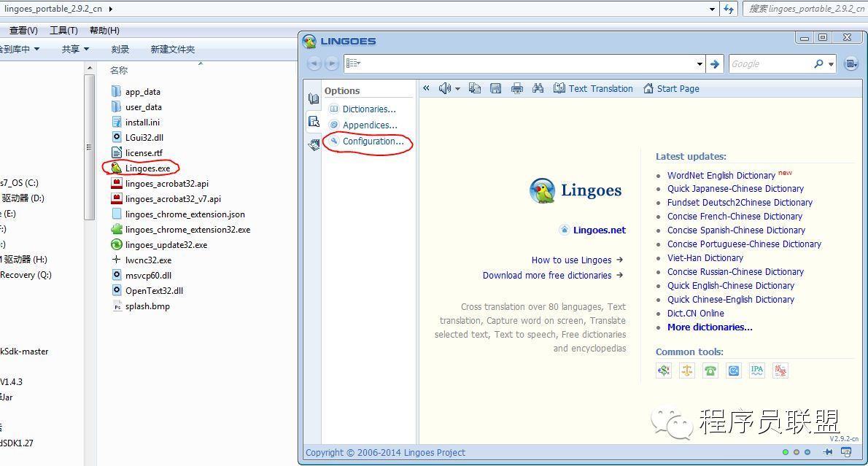Click the Start Page toolbar button
This screenshot has height=466, width=868.
coord(671,88)
